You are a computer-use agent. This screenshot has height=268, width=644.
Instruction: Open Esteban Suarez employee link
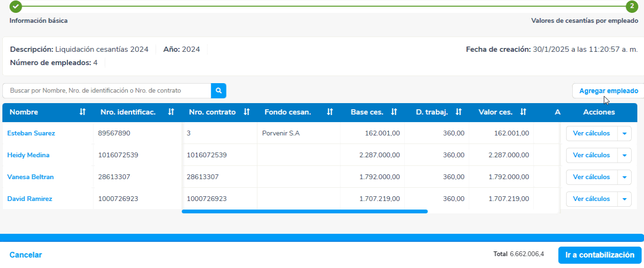pyautogui.click(x=31, y=134)
